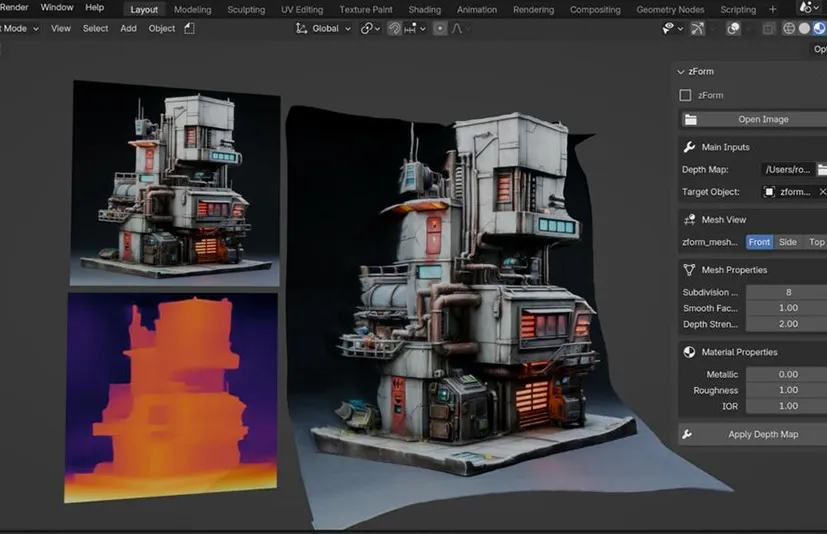Switch to material preview shading mode
827x534 pixels.
pyautogui.click(x=819, y=29)
